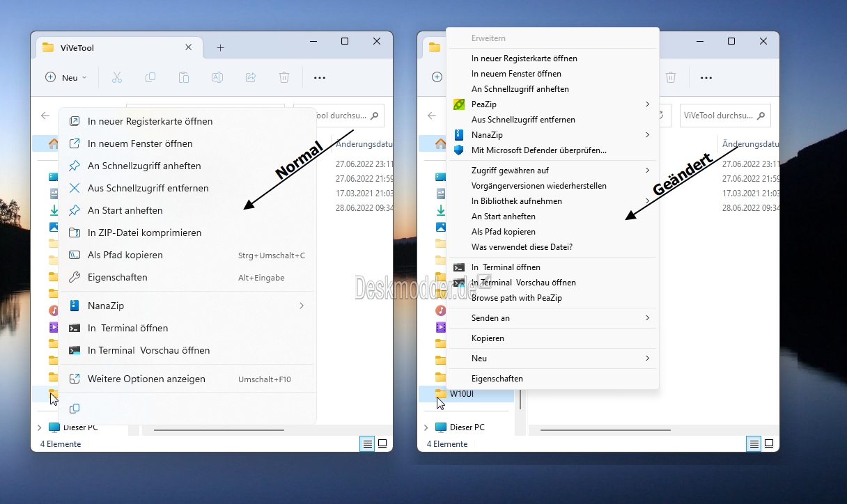This screenshot has height=504, width=847.
Task: Click the Paste clipboard icon in left Explorer toolbar
Action: click(184, 77)
